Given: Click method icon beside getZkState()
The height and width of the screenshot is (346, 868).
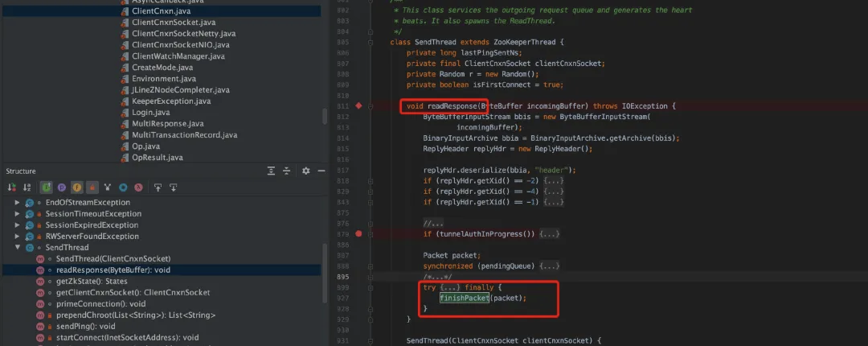Looking at the screenshot, I should tap(40, 281).
